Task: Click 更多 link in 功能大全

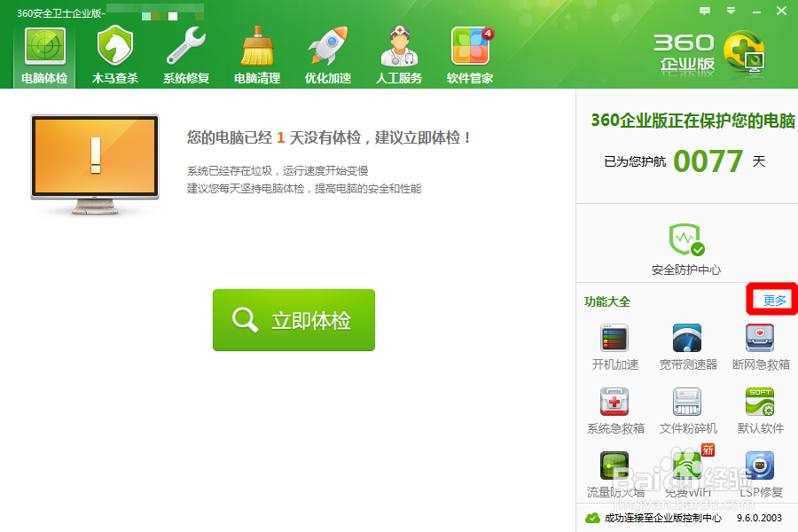Action: point(775,301)
